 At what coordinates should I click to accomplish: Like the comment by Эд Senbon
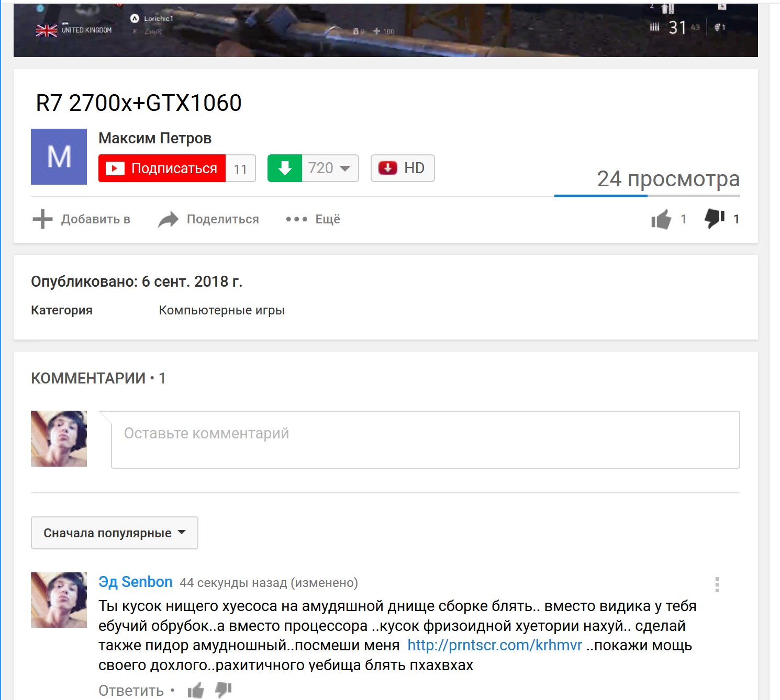(x=196, y=691)
